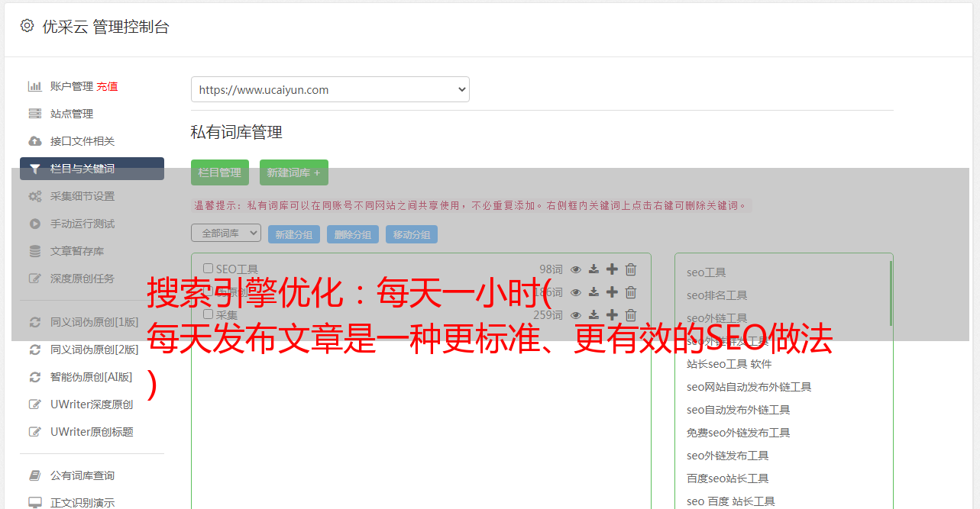Click the 259词 count
Image resolution: width=980 pixels, height=509 pixels.
[x=548, y=315]
